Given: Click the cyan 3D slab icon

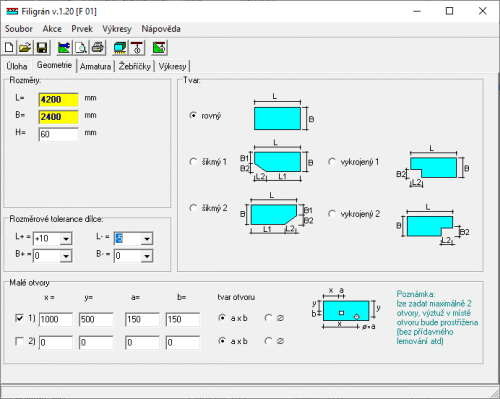Looking at the screenshot, I should pyautogui.click(x=119, y=48).
